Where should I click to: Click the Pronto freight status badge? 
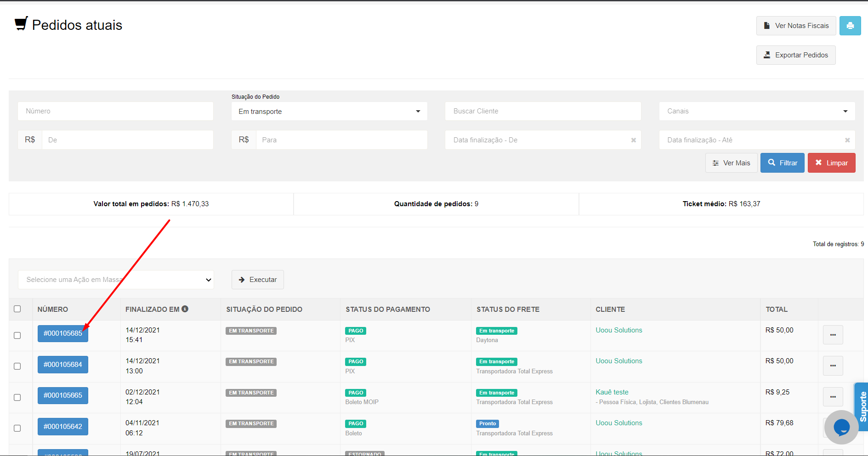pos(488,423)
